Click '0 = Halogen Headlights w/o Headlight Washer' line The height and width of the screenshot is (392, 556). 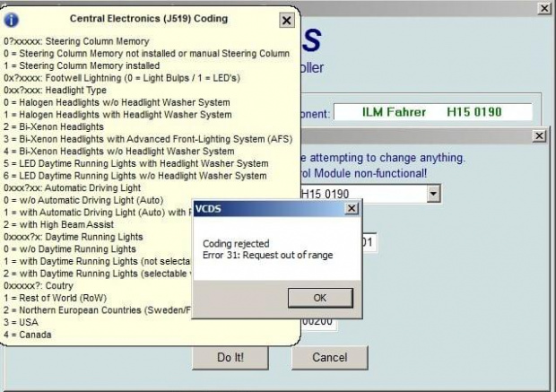[117, 102]
